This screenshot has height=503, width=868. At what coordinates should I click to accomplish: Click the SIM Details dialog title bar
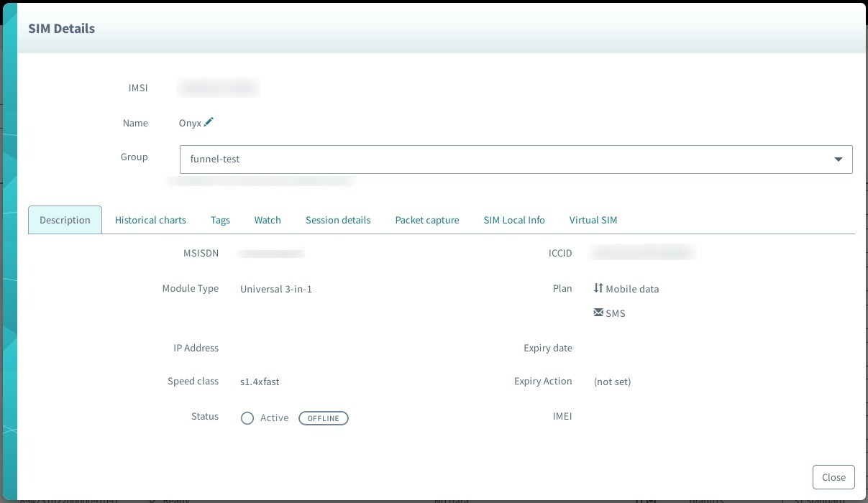tap(61, 28)
